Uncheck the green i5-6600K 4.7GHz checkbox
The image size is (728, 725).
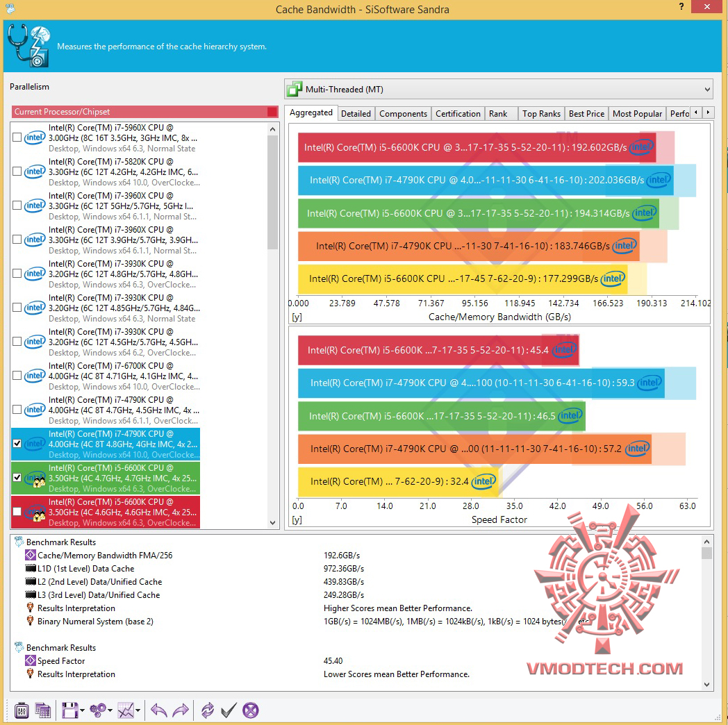pyautogui.click(x=17, y=477)
